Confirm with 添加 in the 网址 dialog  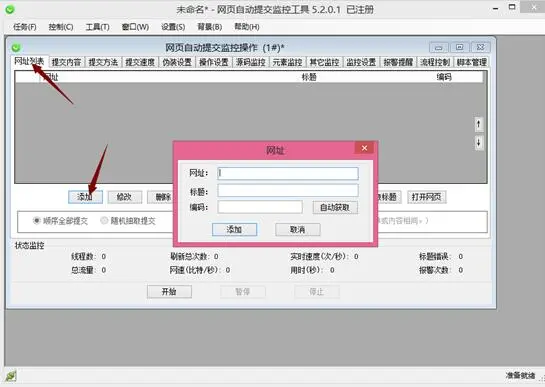tap(235, 229)
